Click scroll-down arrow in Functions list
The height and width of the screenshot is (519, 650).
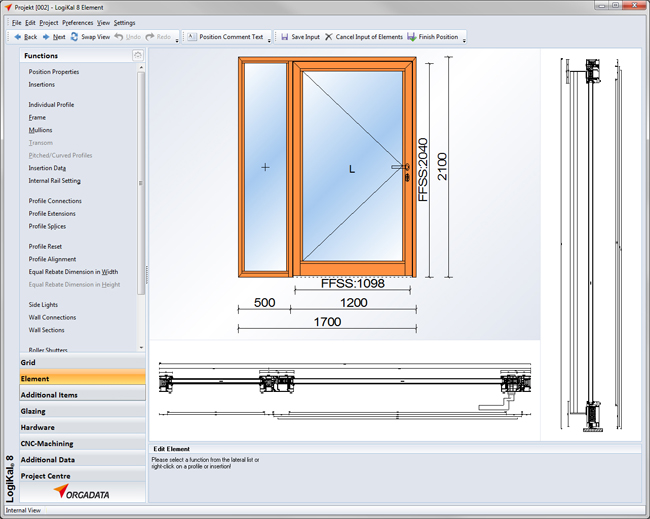click(x=141, y=347)
